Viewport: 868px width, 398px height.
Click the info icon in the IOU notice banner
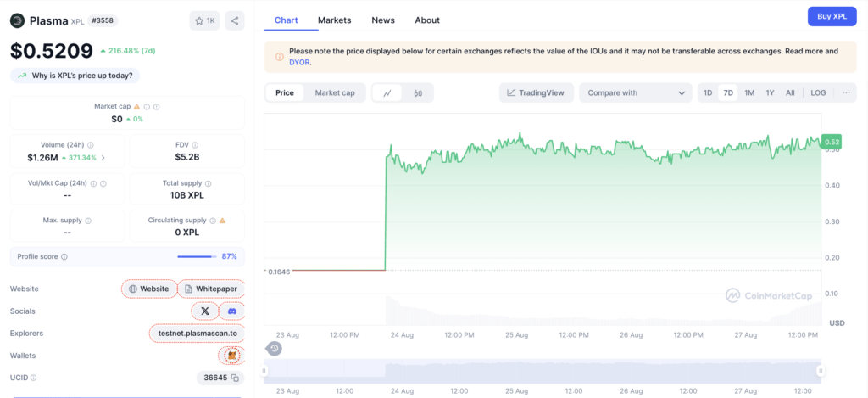point(279,56)
